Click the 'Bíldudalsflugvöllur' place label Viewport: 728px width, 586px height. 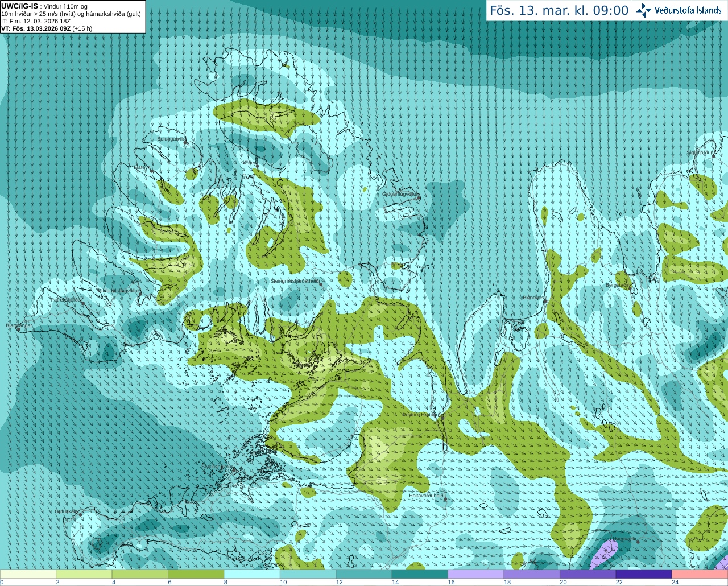pyautogui.click(x=118, y=290)
